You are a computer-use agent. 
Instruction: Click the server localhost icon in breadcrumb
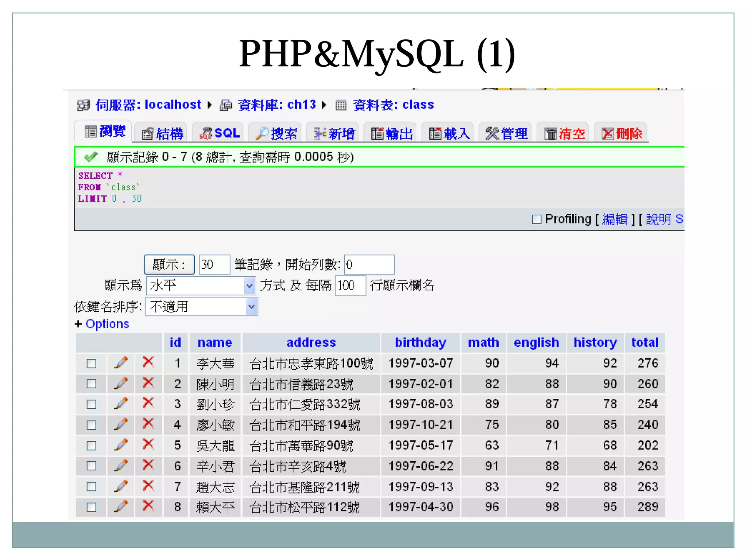84,105
